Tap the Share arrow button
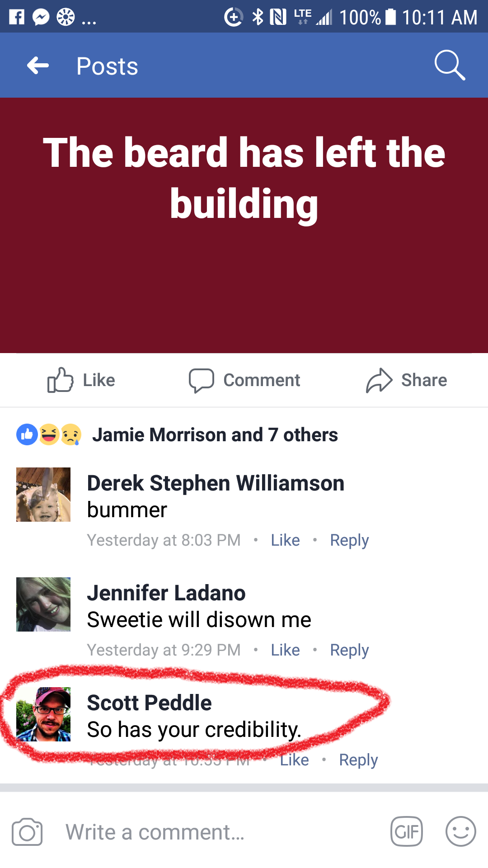This screenshot has width=488, height=868. pyautogui.click(x=406, y=380)
